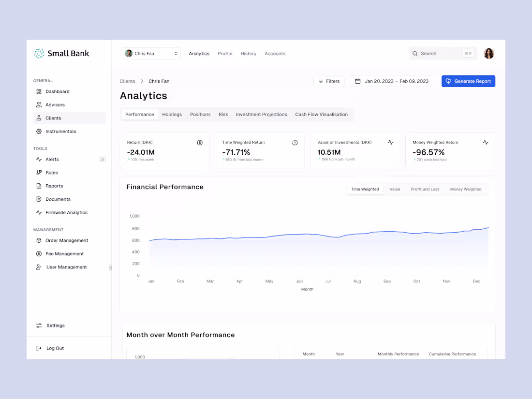532x399 pixels.
Task: Open the Filters panel
Action: point(329,81)
